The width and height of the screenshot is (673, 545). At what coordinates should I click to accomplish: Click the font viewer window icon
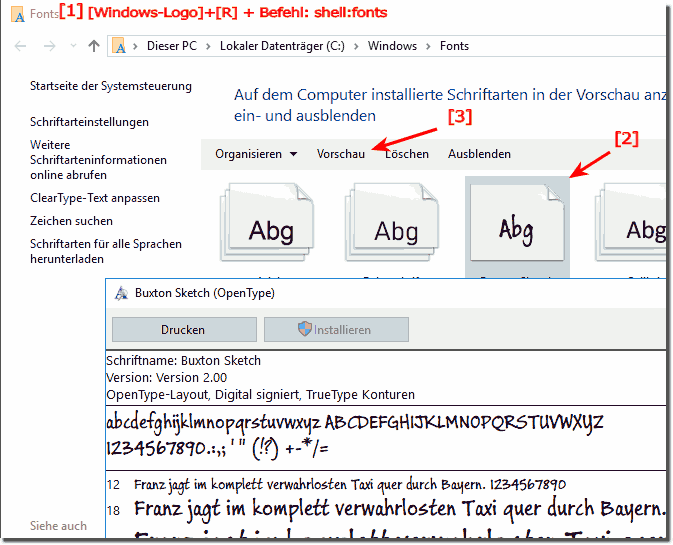[121, 293]
